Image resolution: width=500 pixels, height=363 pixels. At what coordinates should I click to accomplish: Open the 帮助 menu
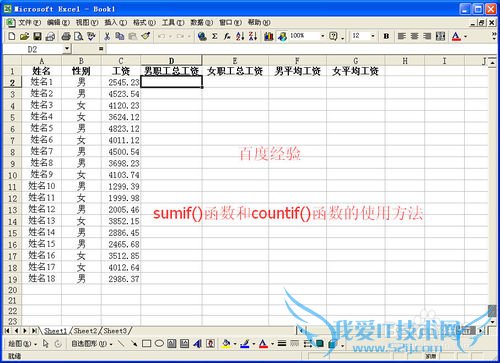[x=259, y=22]
